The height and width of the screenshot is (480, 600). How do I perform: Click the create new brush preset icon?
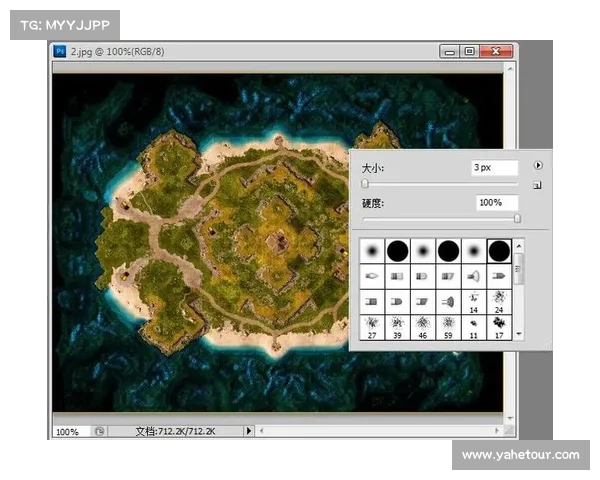[537, 186]
